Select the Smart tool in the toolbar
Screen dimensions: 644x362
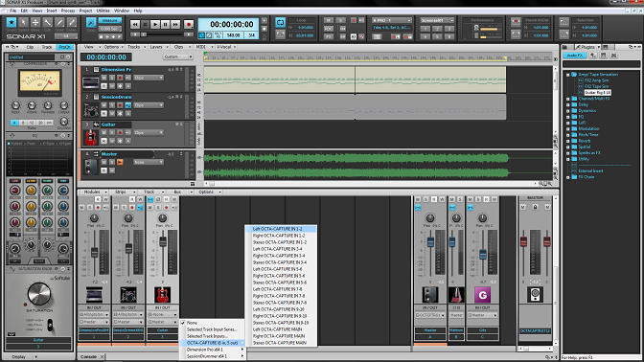pyautogui.click(x=11, y=23)
